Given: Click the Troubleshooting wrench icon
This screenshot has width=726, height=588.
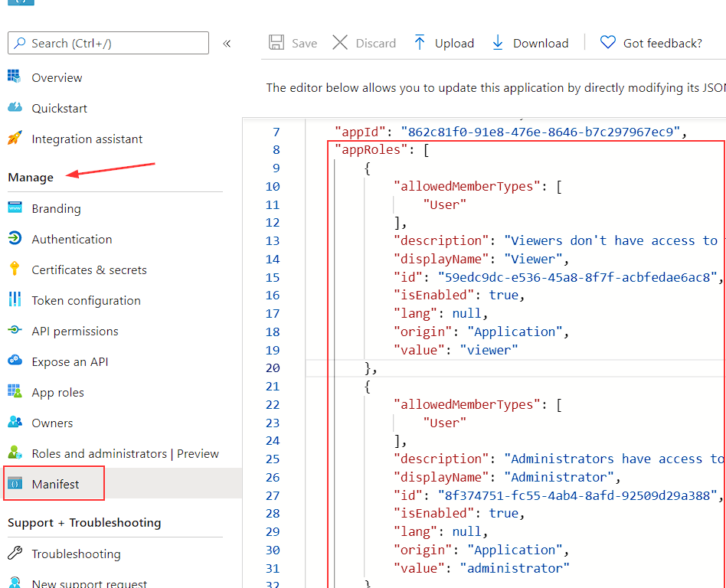Looking at the screenshot, I should click(15, 554).
